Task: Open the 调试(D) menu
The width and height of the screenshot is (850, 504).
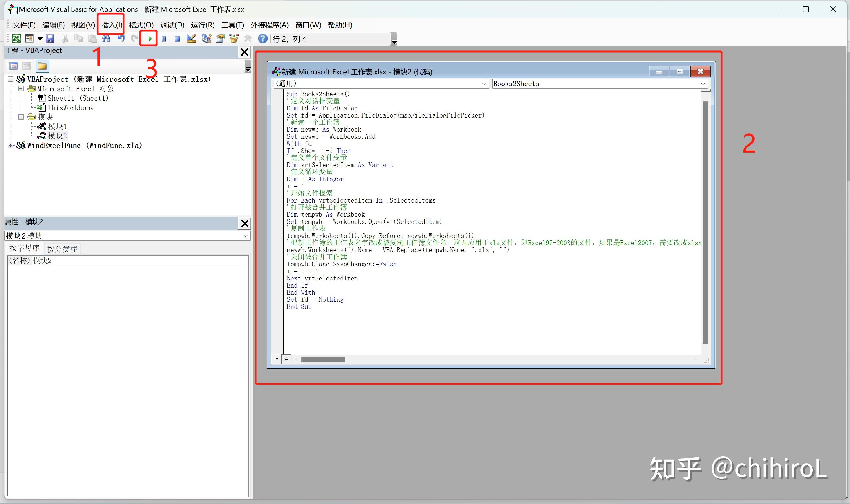Action: [x=172, y=25]
